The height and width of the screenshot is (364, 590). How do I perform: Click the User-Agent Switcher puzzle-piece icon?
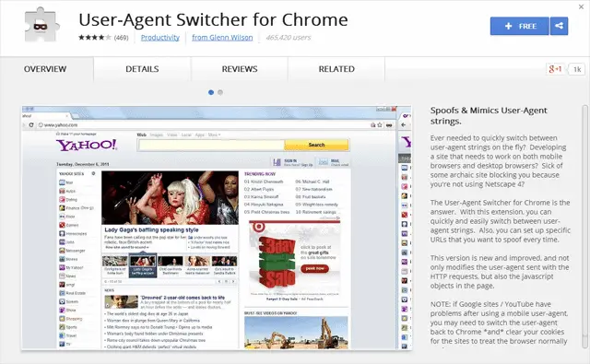41,26
